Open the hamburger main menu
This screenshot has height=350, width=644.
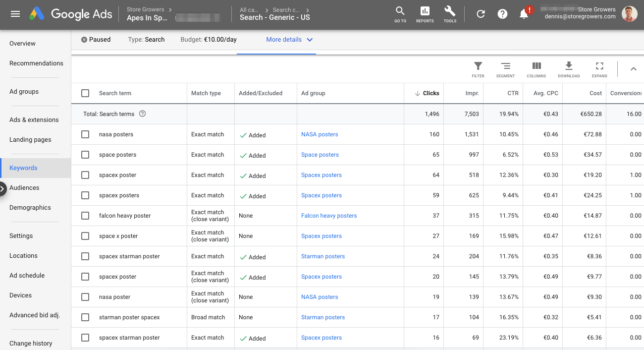click(x=15, y=14)
